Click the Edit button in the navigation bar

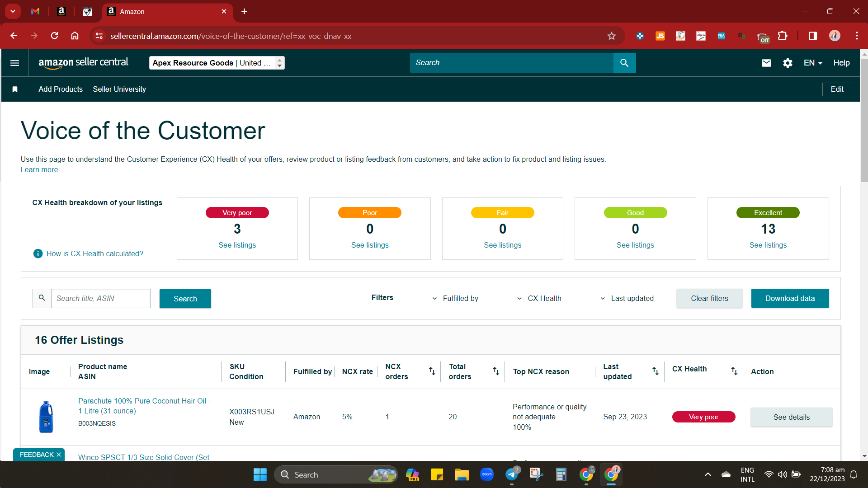click(x=837, y=89)
